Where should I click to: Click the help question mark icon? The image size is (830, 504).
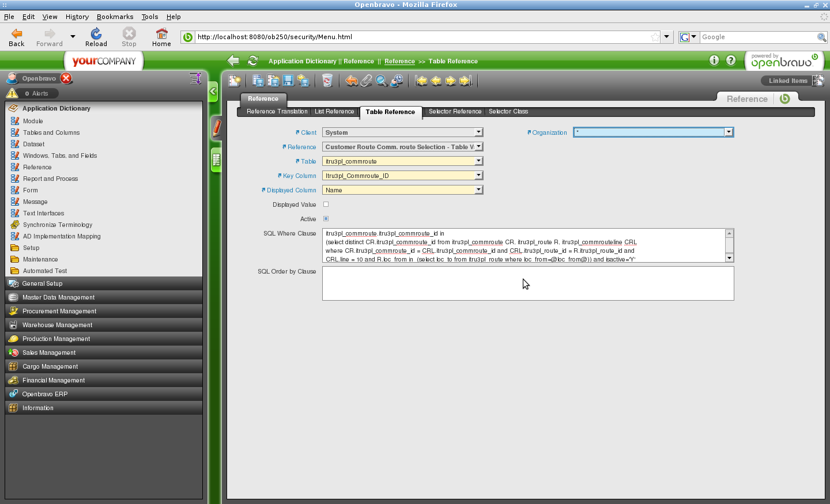pos(731,60)
